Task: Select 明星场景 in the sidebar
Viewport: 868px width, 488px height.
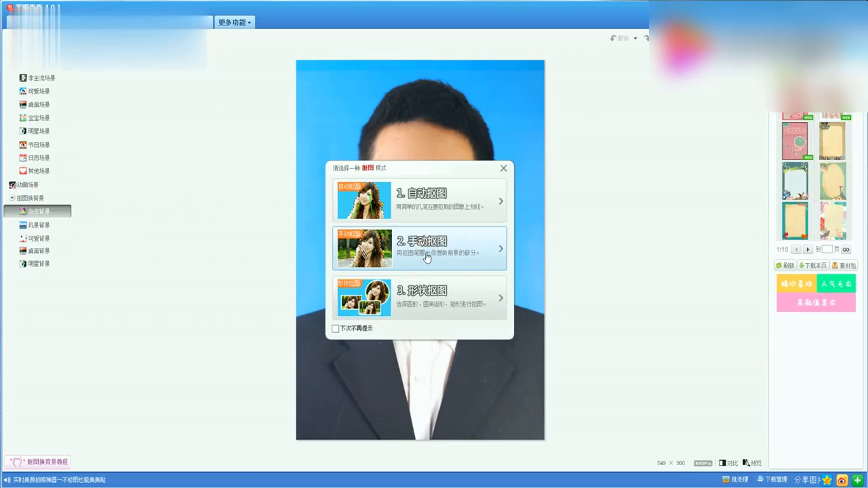Action: 34,132
